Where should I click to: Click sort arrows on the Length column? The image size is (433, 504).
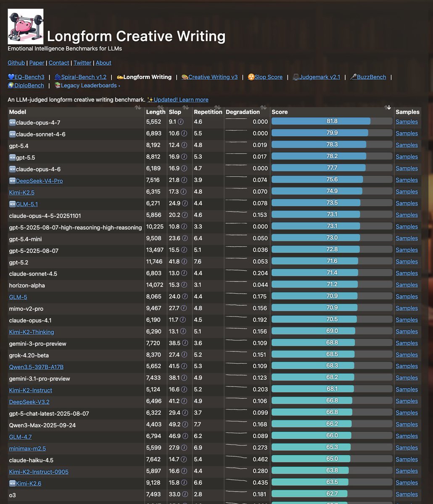tap(161, 108)
